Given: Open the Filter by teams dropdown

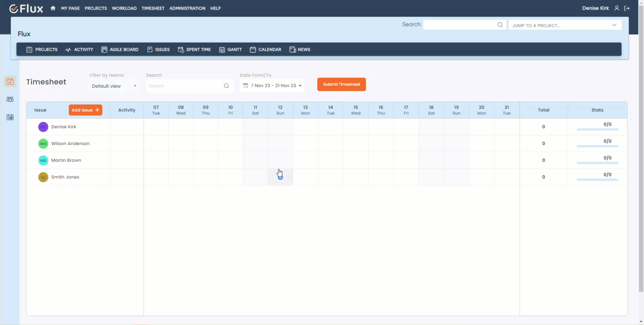Looking at the screenshot, I should click(x=114, y=86).
